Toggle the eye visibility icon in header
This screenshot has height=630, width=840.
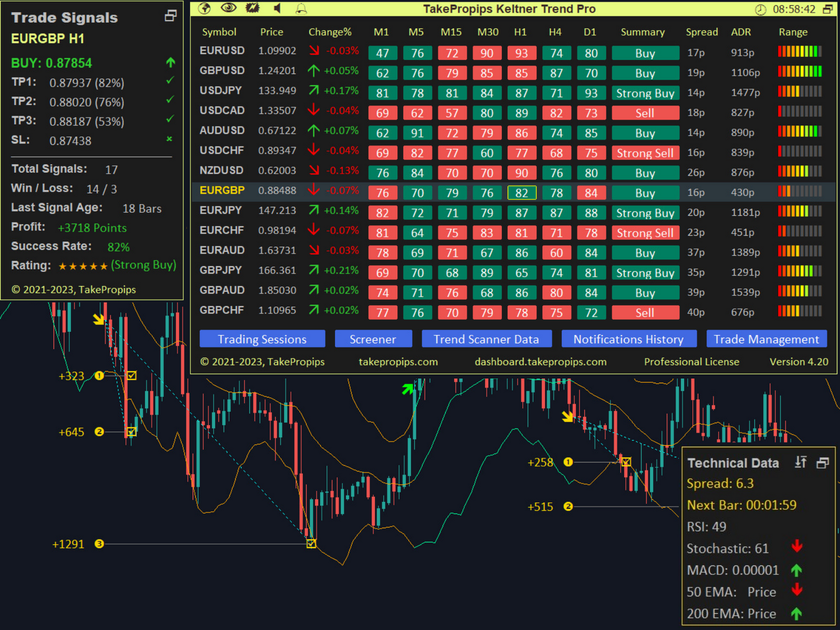[228, 8]
